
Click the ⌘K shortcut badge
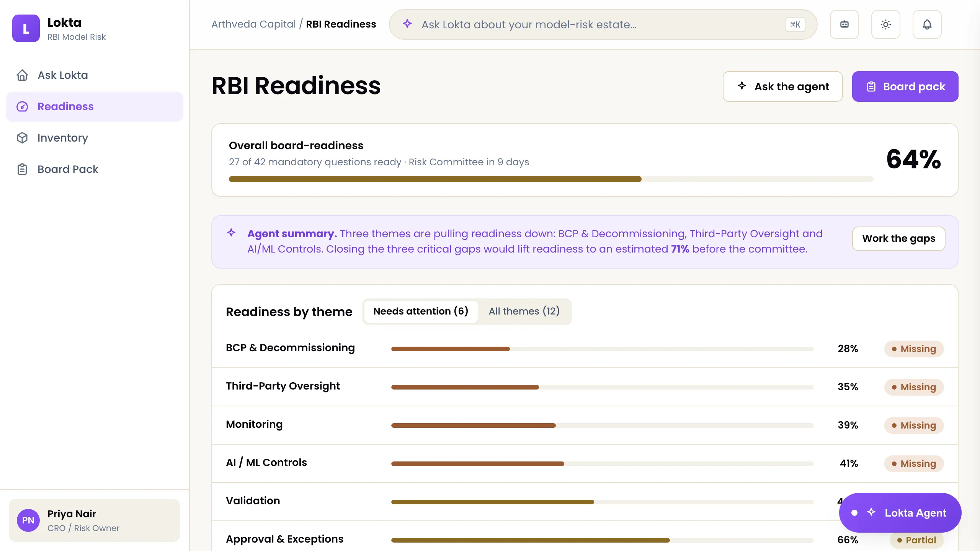tap(795, 24)
